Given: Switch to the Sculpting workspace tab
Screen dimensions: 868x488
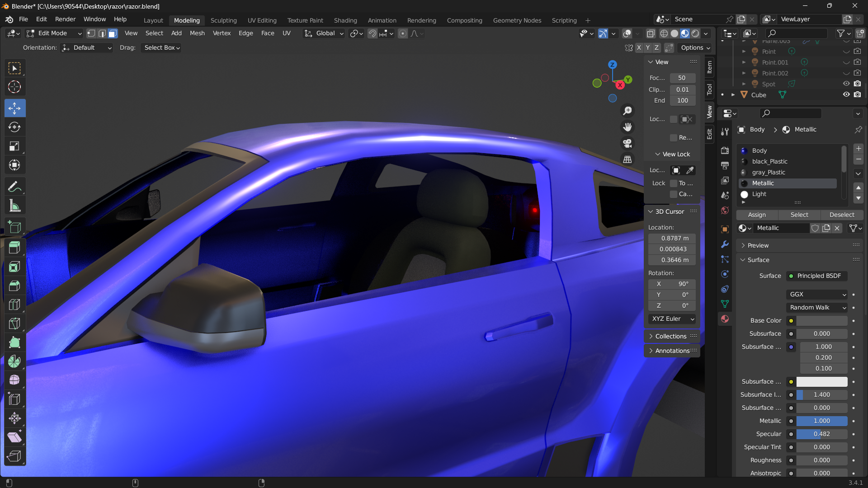Looking at the screenshot, I should (x=223, y=20).
